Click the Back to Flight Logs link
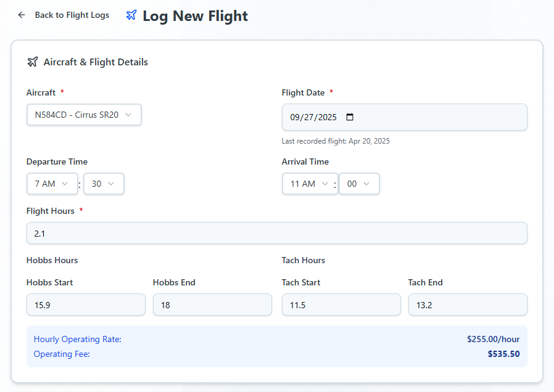The width and height of the screenshot is (554, 392). pyautogui.click(x=72, y=15)
